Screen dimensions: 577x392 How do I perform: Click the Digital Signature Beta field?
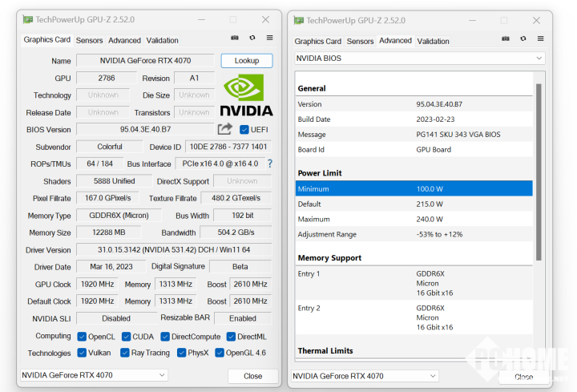tap(240, 267)
